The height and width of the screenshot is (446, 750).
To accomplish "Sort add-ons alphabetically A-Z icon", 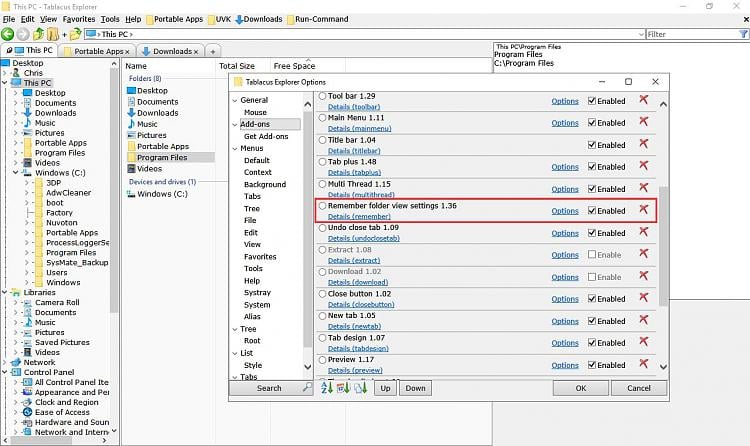I will tap(327, 388).
